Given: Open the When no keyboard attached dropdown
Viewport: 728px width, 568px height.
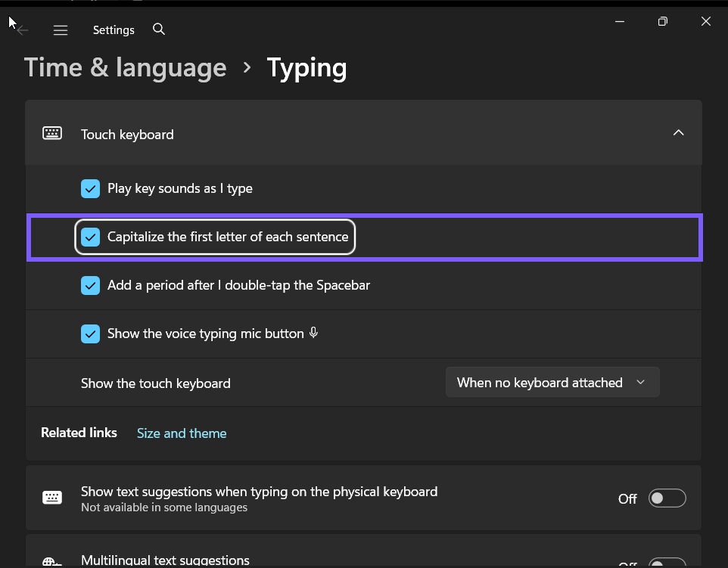Looking at the screenshot, I should (x=552, y=382).
